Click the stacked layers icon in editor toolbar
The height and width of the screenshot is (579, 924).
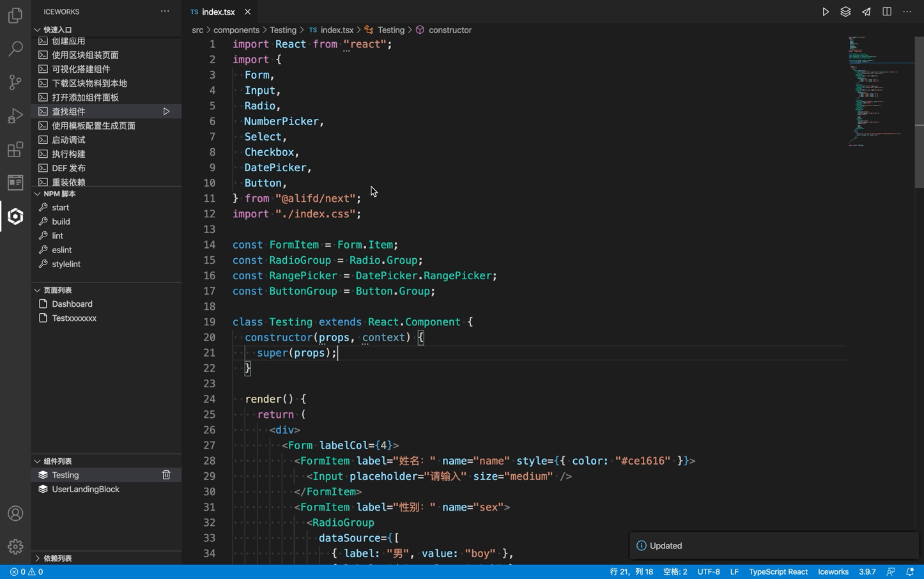click(845, 12)
